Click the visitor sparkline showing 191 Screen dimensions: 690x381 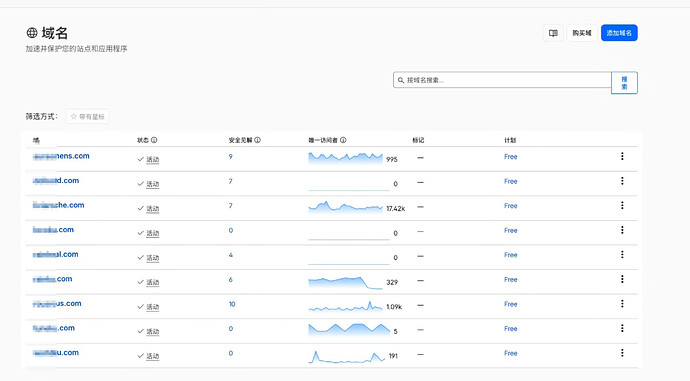347,356
